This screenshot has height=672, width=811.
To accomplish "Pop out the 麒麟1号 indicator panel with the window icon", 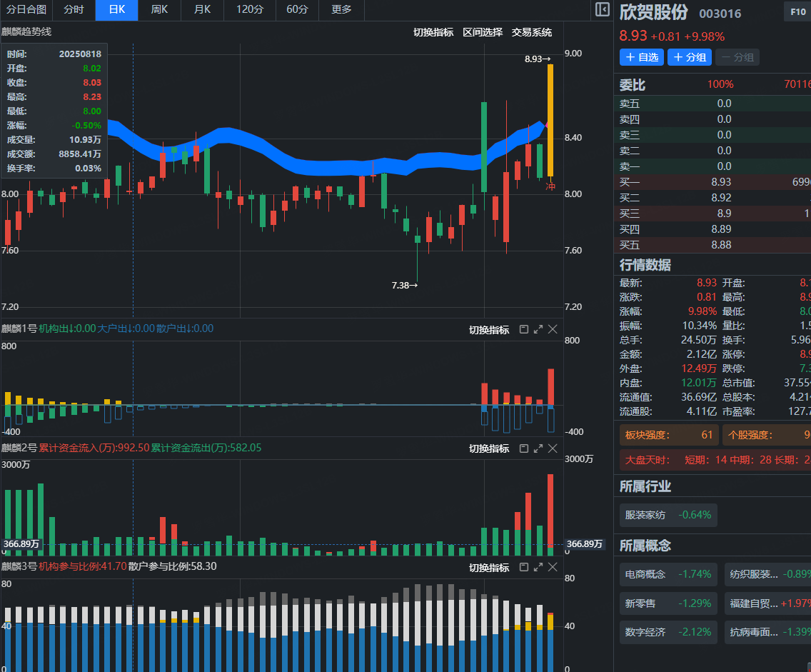I will click(x=523, y=329).
